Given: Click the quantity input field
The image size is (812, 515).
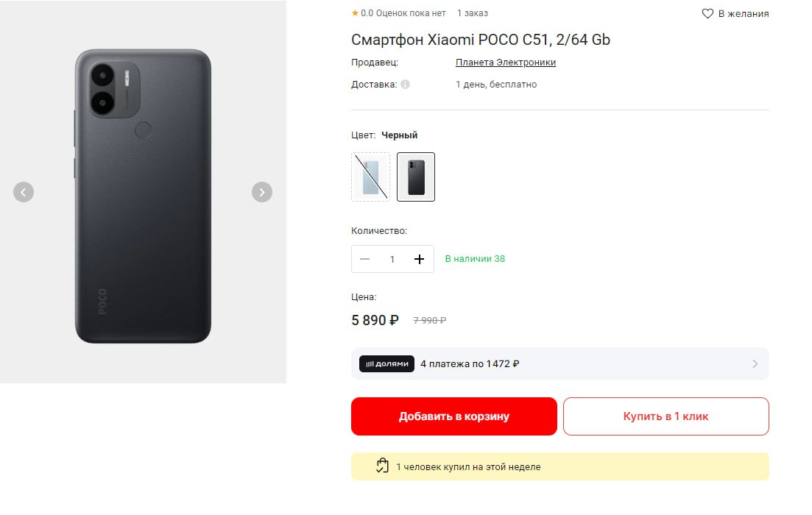Looking at the screenshot, I should pos(392,259).
